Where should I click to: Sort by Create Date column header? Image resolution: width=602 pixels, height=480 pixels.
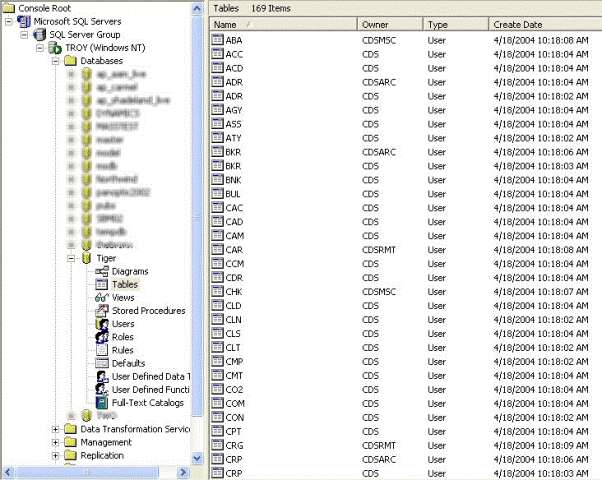[x=545, y=25]
